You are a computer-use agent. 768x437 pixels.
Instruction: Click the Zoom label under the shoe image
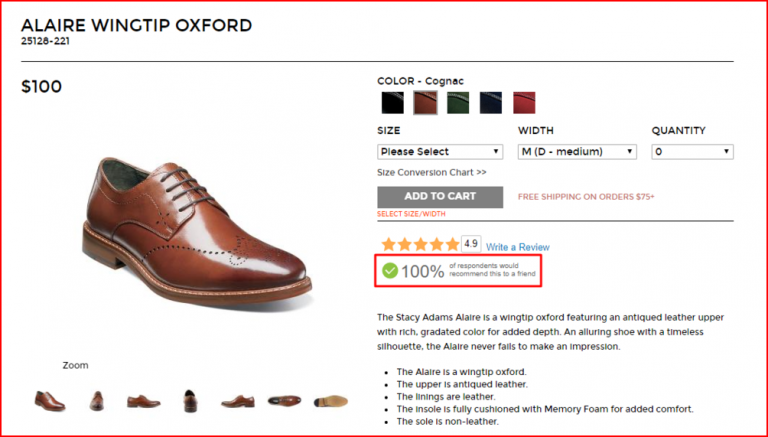75,365
